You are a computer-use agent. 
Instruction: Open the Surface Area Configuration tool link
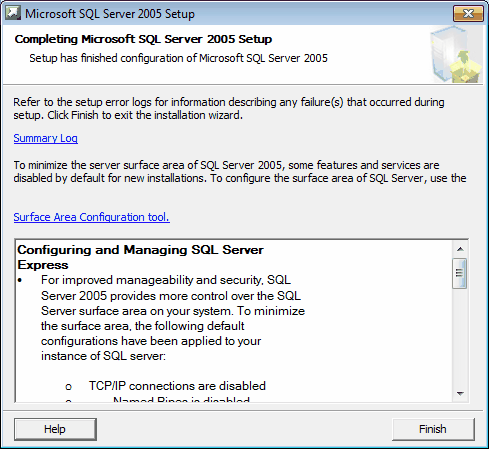(92, 217)
